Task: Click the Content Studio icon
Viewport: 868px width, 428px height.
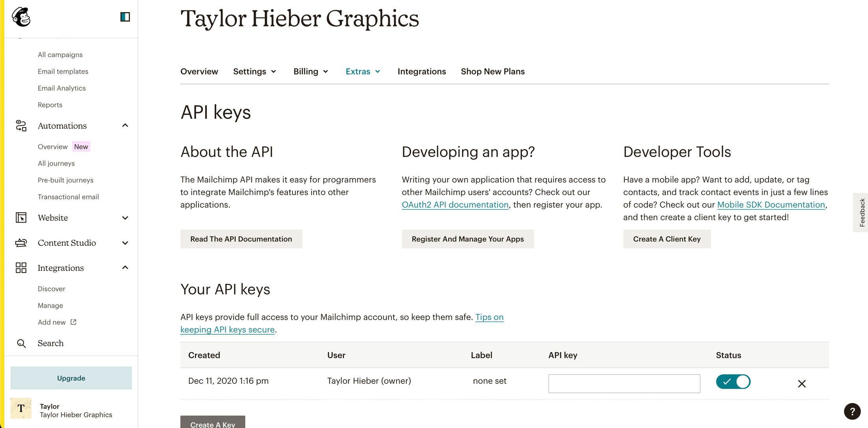Action: coord(21,243)
